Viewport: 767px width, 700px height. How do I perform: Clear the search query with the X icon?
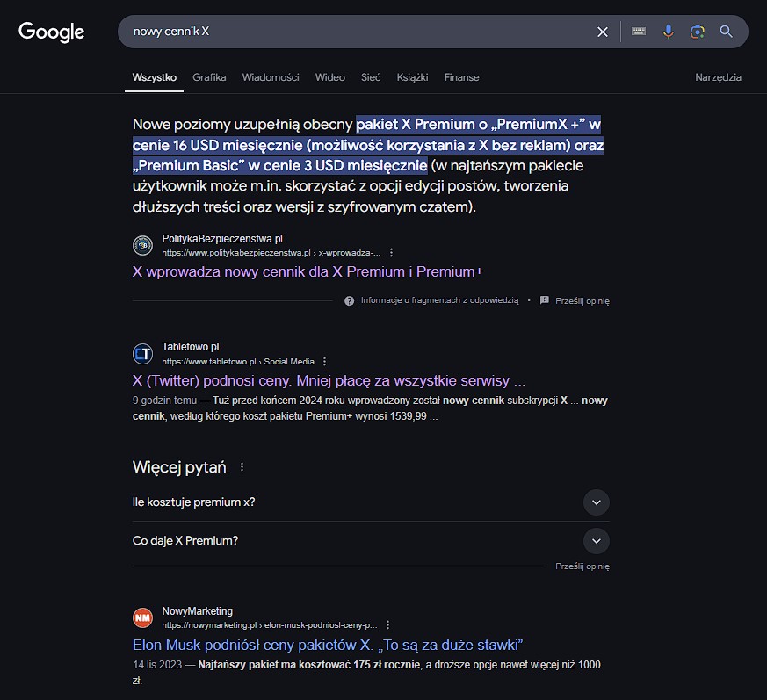tap(603, 32)
